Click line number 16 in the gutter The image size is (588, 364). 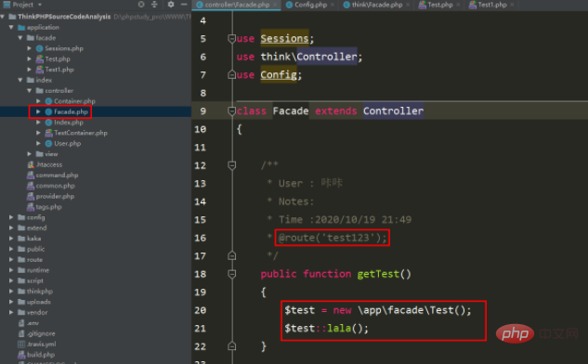tap(201, 238)
